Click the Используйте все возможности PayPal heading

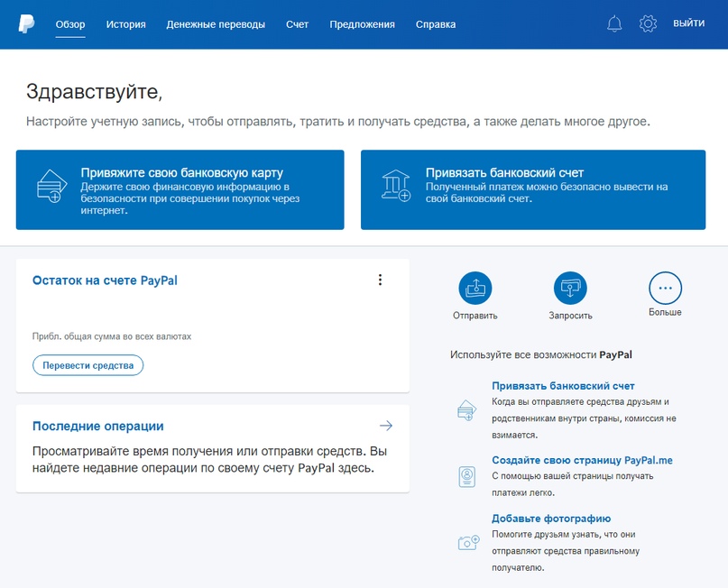click(541, 355)
